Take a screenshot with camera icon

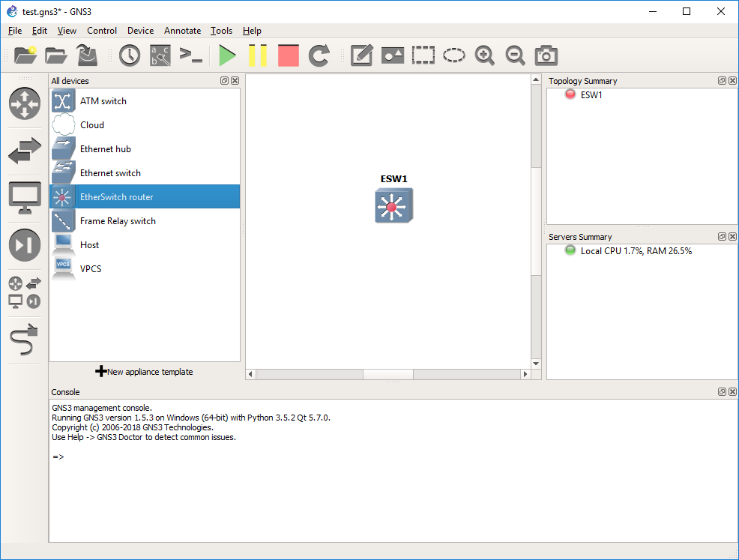tap(546, 55)
